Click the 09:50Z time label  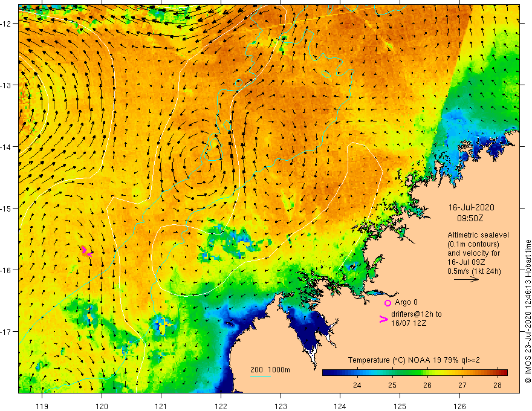(x=470, y=218)
